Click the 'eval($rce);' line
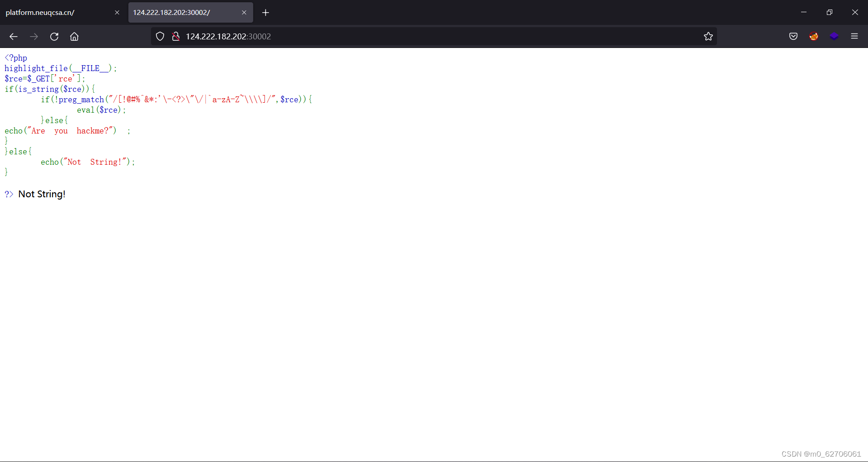 point(101,110)
